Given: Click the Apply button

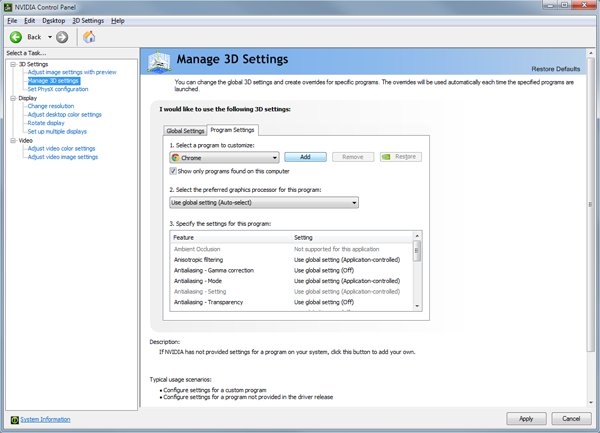Looking at the screenshot, I should tap(527, 419).
